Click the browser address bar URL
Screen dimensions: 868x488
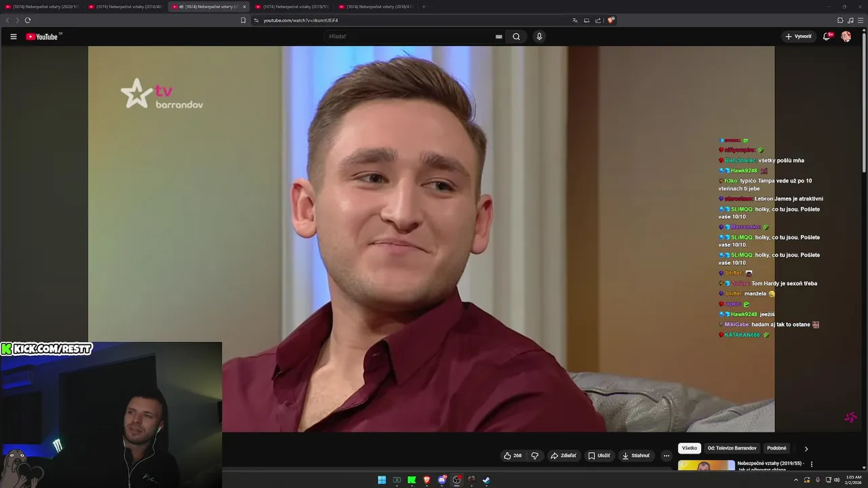coord(300,20)
